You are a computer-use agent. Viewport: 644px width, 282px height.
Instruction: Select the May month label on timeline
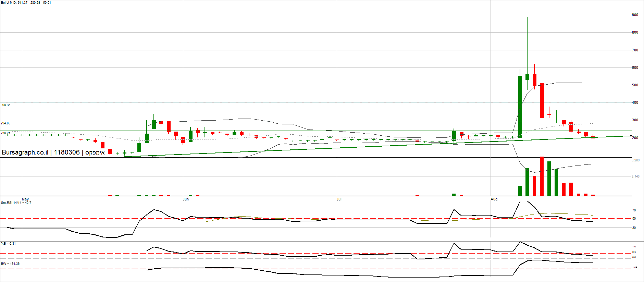(x=25, y=199)
